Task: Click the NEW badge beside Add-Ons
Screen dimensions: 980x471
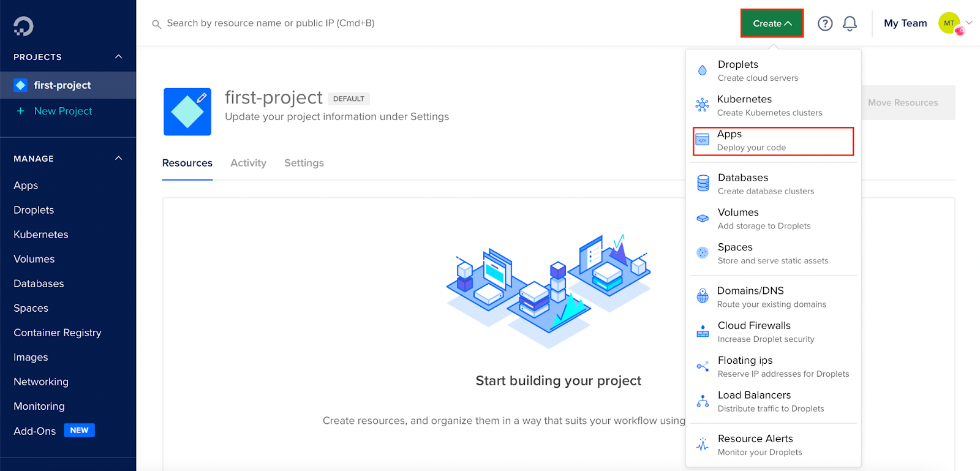Action: coord(79,430)
